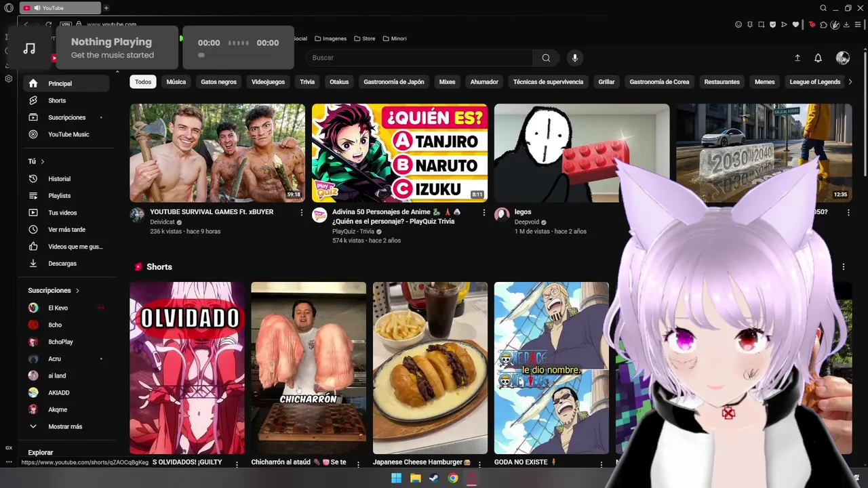Expand the Tú section chevron

tap(43, 161)
